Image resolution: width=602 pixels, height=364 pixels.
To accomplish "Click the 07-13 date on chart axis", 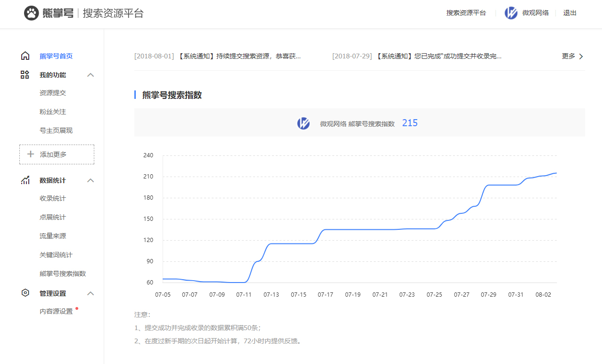I will [271, 295].
